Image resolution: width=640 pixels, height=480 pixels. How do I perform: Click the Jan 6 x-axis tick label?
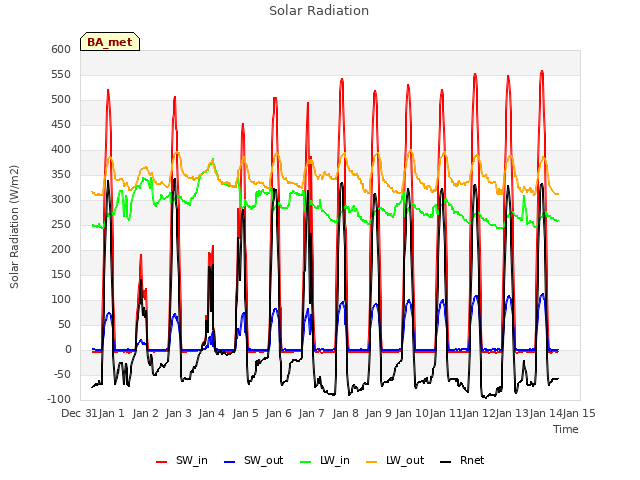[279, 413]
